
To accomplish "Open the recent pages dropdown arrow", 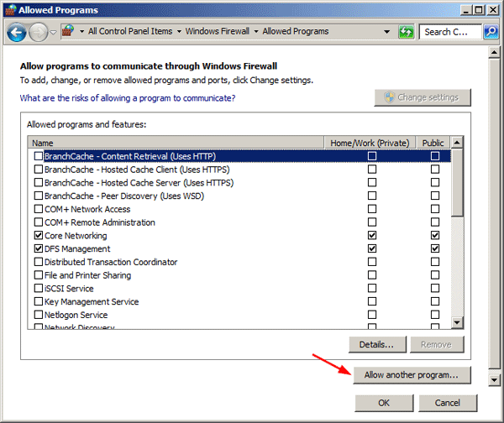I will coord(53,32).
